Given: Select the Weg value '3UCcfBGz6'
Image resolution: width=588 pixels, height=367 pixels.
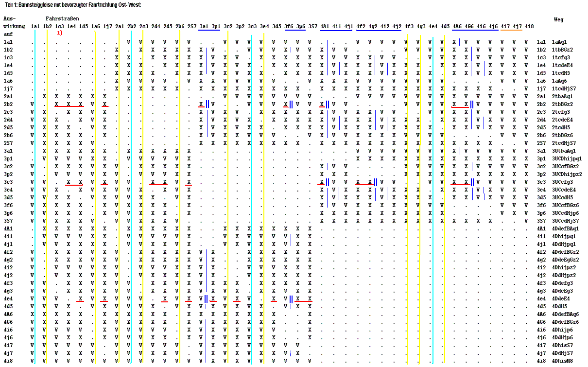Looking at the screenshot, I should pyautogui.click(x=565, y=206).
